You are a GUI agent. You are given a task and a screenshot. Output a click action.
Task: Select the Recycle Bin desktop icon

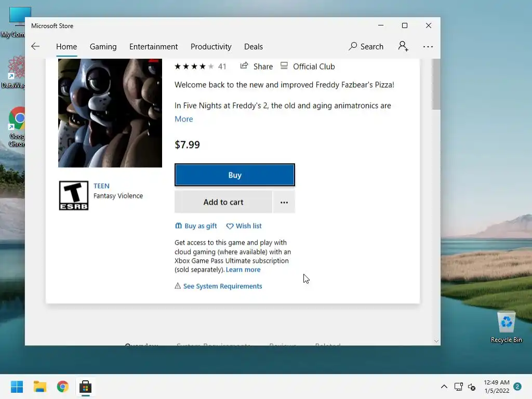pyautogui.click(x=506, y=327)
